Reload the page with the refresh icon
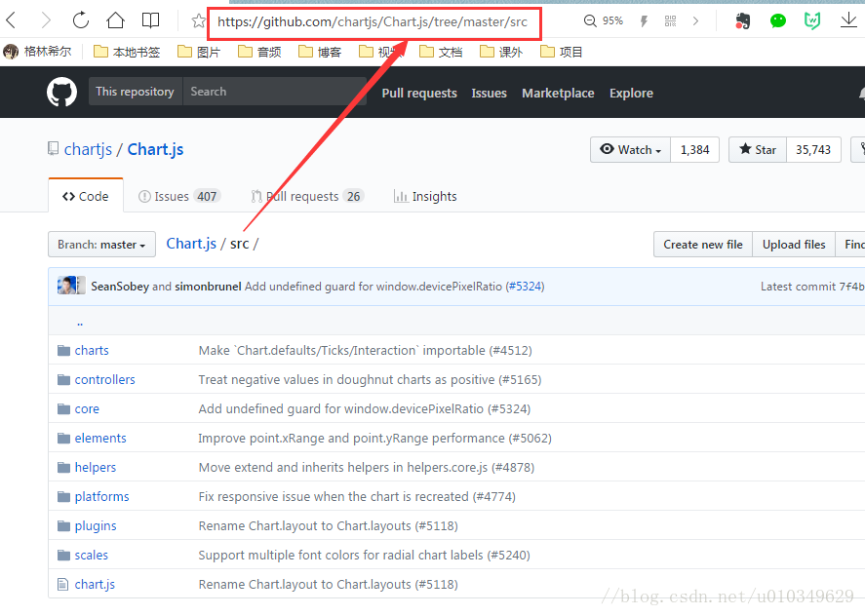This screenshot has width=865, height=616. pos(81,20)
